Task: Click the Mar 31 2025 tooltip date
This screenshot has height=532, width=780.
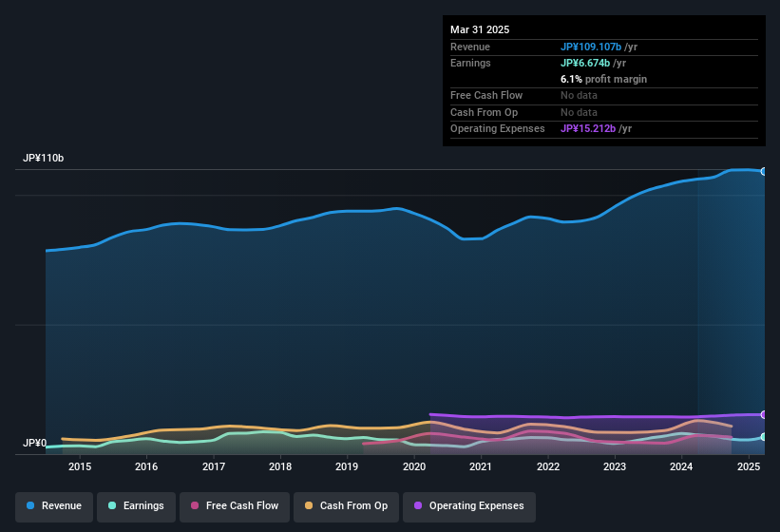Action: tap(480, 29)
